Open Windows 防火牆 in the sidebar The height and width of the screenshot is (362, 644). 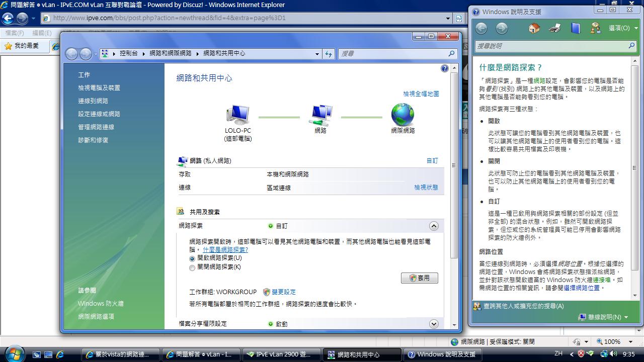click(x=101, y=304)
